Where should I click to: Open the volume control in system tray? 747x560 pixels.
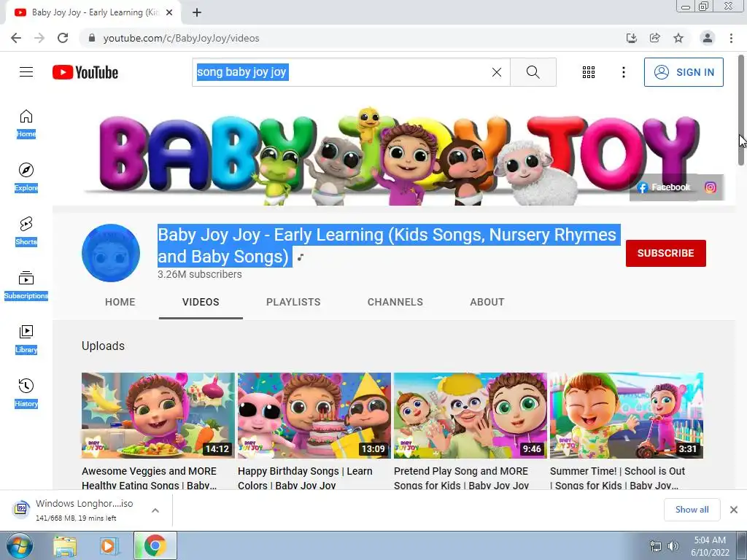click(673, 546)
